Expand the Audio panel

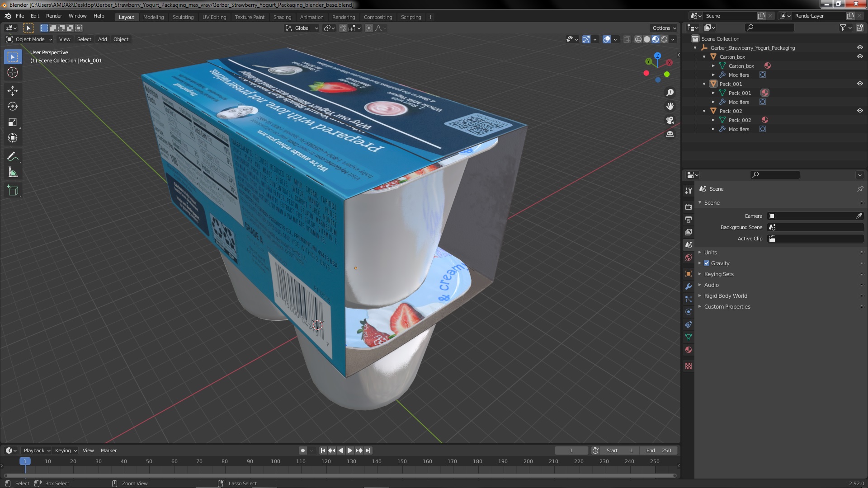(711, 285)
